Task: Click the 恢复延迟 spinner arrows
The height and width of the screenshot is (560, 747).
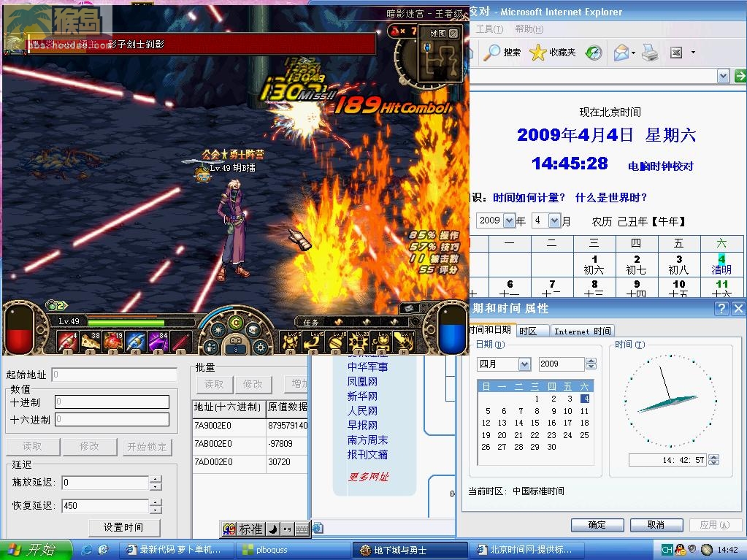Action: 156,506
